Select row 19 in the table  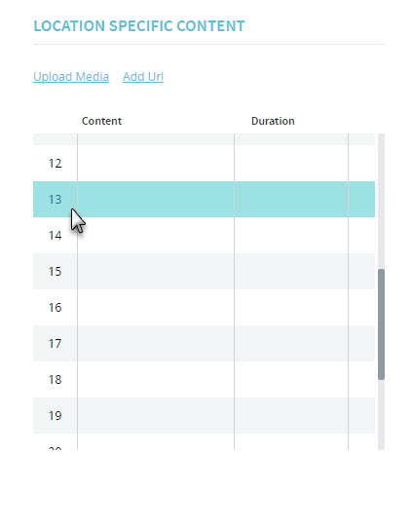tap(204, 415)
